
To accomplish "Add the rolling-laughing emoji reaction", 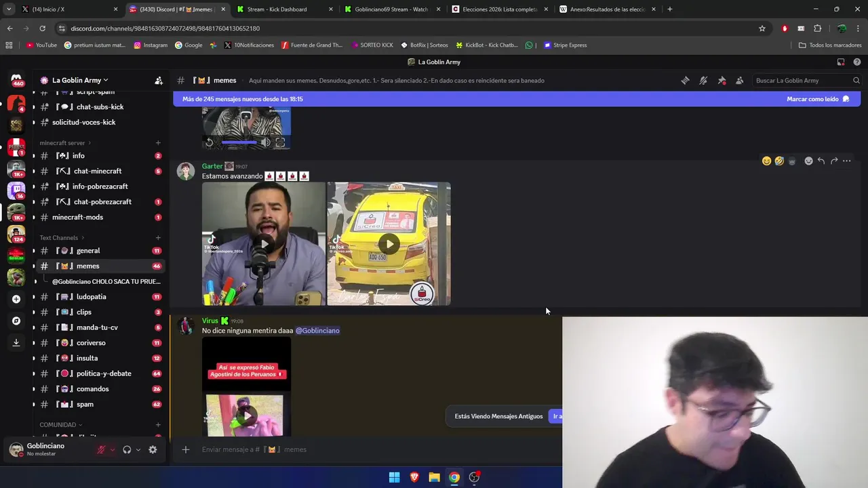I will click(779, 161).
